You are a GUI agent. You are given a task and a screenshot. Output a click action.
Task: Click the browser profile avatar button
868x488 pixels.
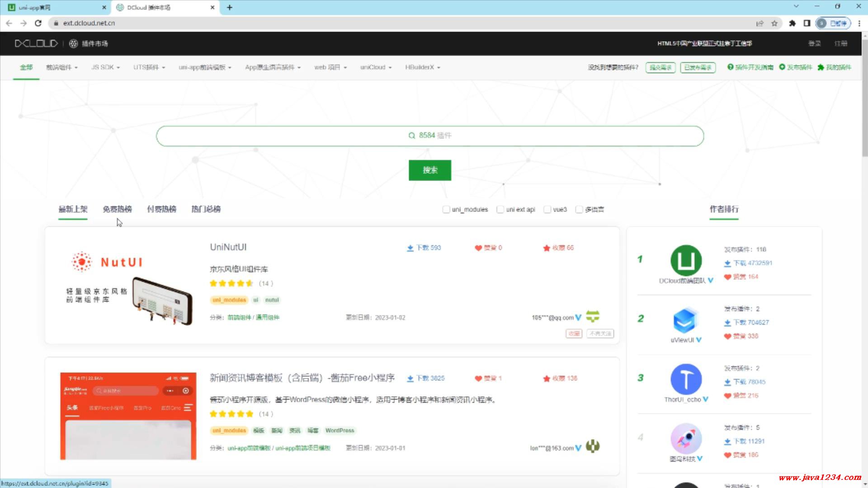[833, 23]
